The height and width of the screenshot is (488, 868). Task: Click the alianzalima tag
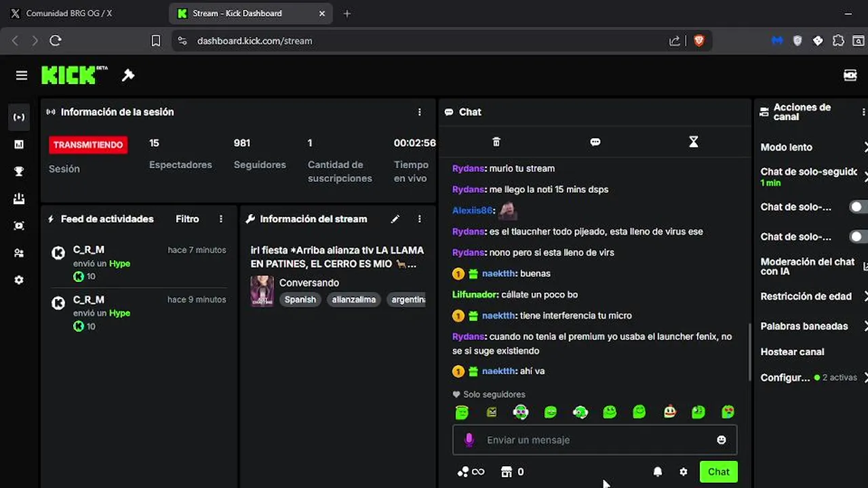click(354, 300)
